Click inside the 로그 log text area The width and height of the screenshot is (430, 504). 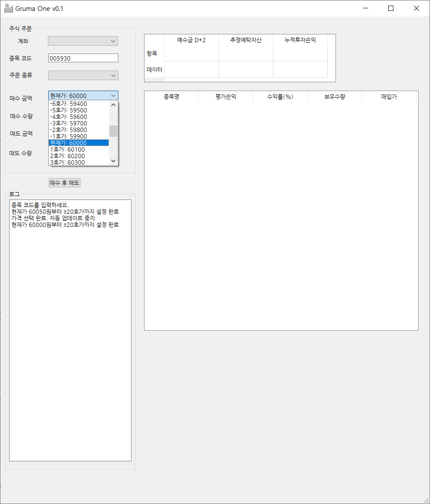point(71,331)
